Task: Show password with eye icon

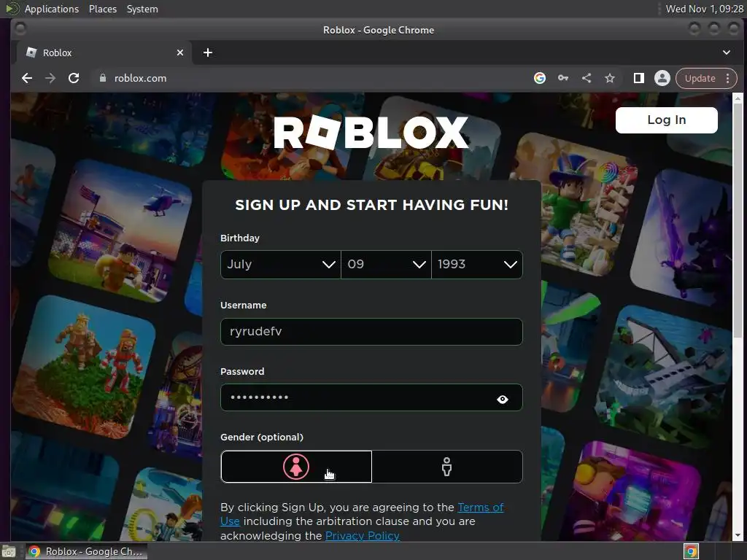Action: point(502,399)
